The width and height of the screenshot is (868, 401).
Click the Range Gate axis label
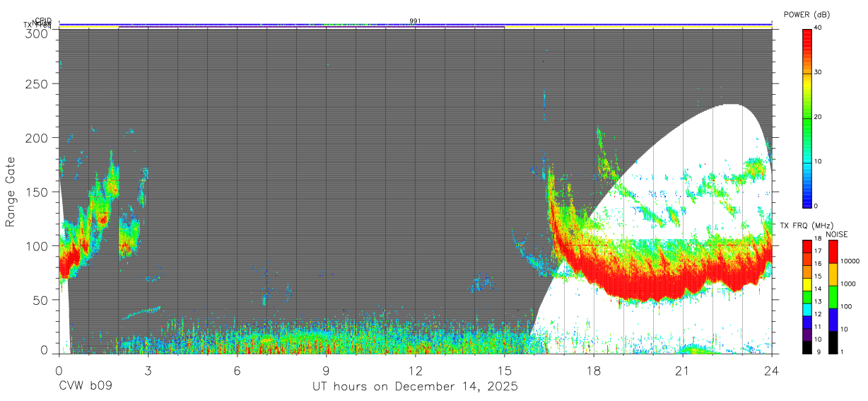click(11, 192)
